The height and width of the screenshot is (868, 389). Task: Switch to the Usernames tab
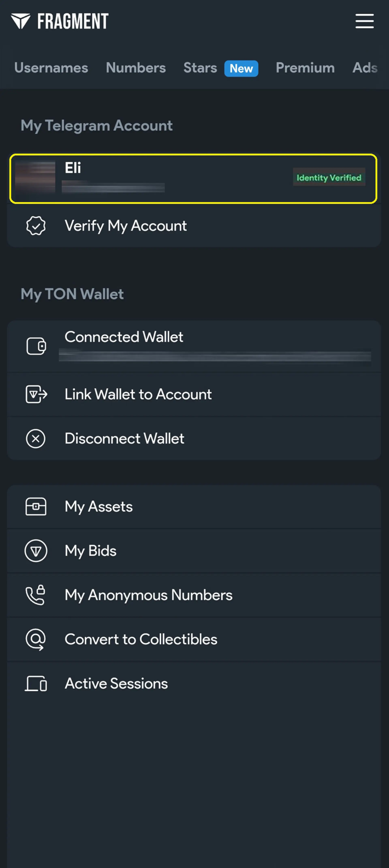[x=51, y=68]
